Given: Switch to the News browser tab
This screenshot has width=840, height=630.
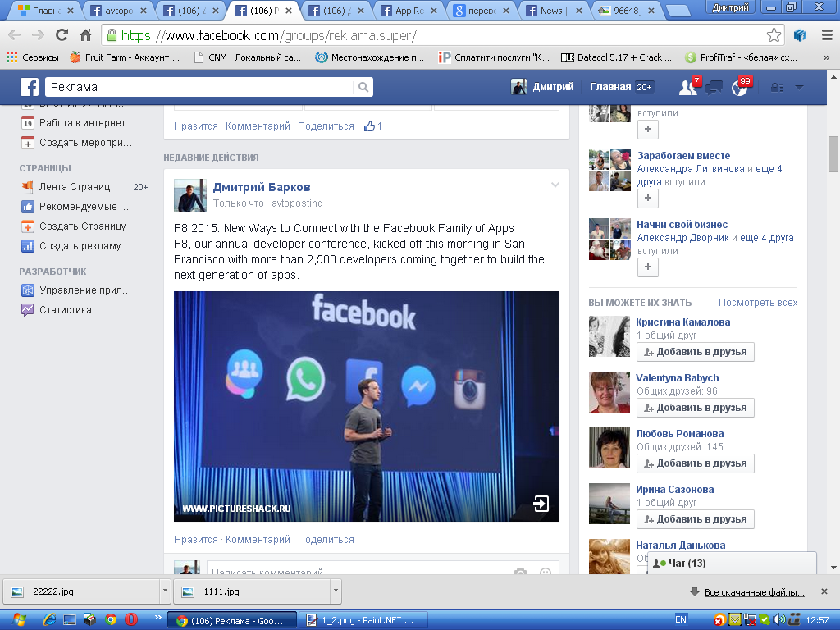Looking at the screenshot, I should 555,10.
